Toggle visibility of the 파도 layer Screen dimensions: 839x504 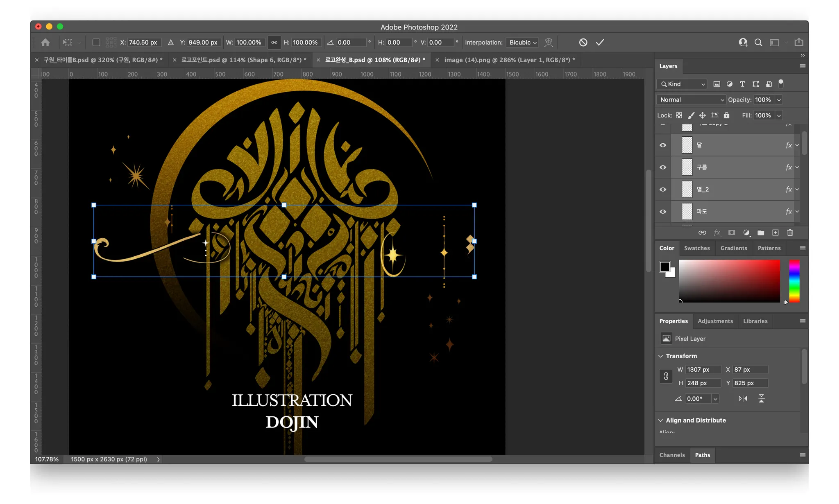(663, 211)
